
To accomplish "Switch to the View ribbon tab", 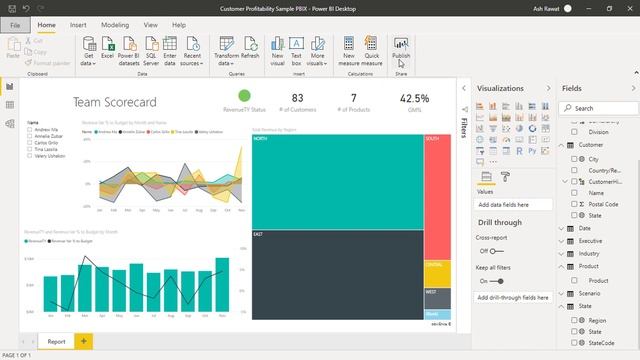I will coord(151,25).
